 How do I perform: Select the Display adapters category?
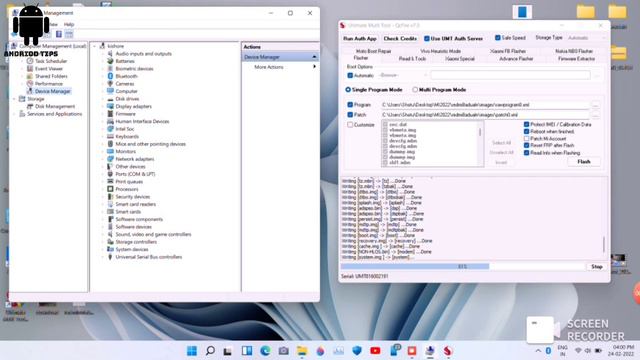133,106
